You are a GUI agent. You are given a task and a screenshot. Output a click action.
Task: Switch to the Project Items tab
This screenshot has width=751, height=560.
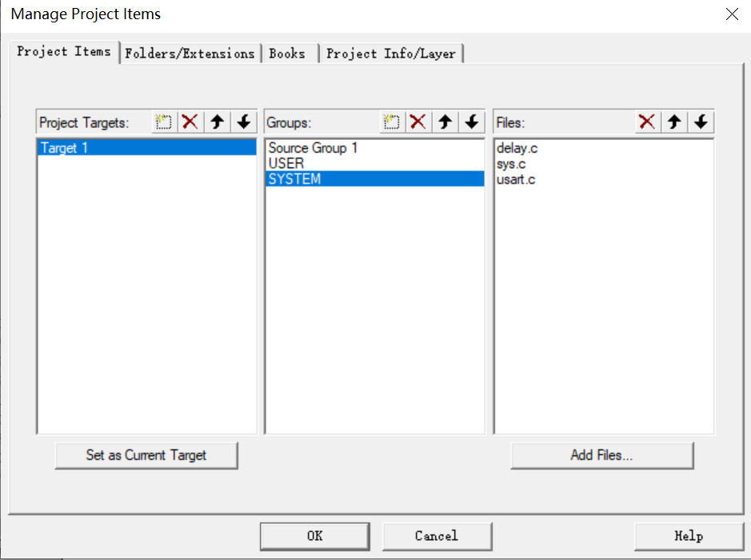(64, 52)
